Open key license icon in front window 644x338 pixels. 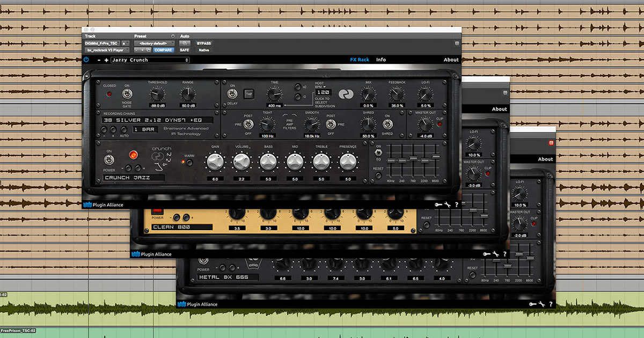(x=438, y=204)
